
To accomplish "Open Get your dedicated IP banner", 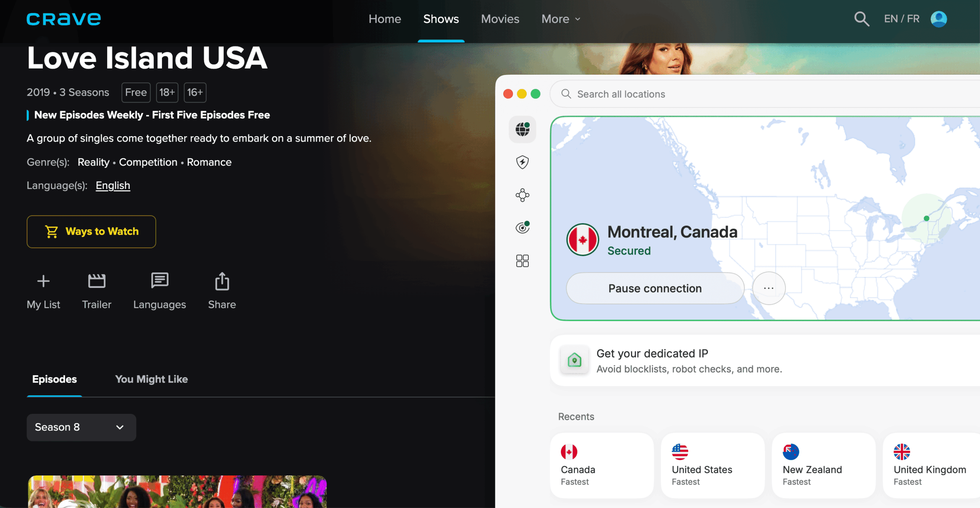I will pyautogui.click(x=765, y=360).
